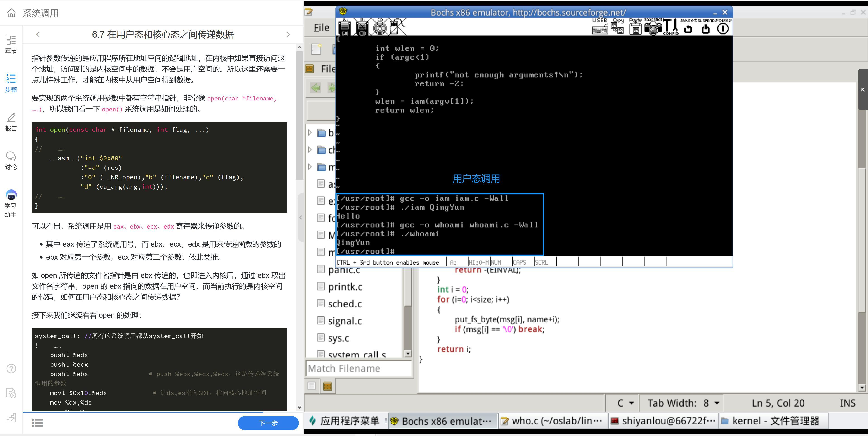The width and height of the screenshot is (868, 436).
Task: Click the 系统调用 title text
Action: coord(40,13)
